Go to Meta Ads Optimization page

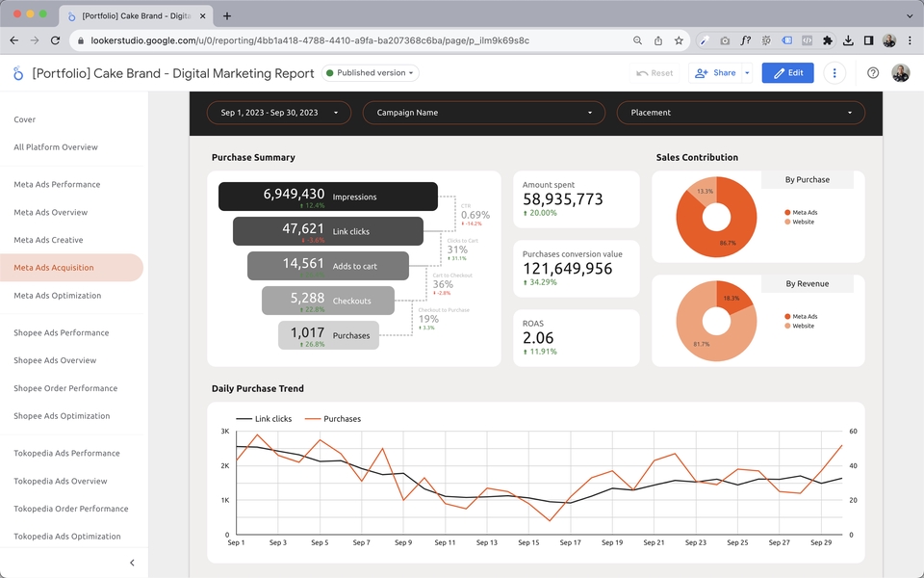pos(57,296)
